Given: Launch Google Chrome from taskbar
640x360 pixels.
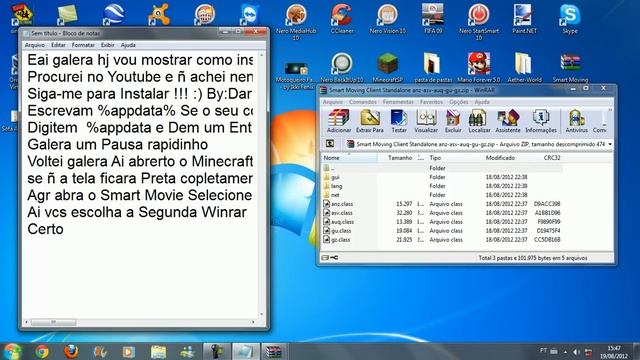Looking at the screenshot, I should [42, 351].
